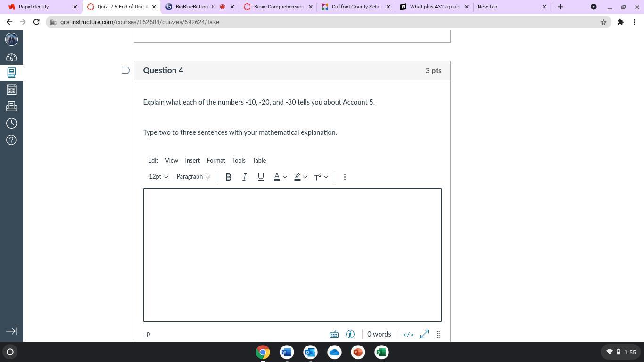Click the editor resize handle dots
The height and width of the screenshot is (362, 644).
(x=438, y=335)
